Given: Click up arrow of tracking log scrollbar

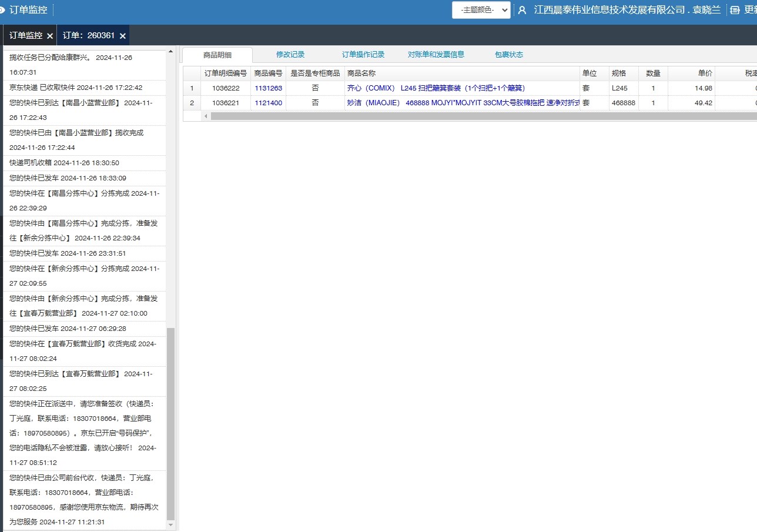Looking at the screenshot, I should click(171, 52).
